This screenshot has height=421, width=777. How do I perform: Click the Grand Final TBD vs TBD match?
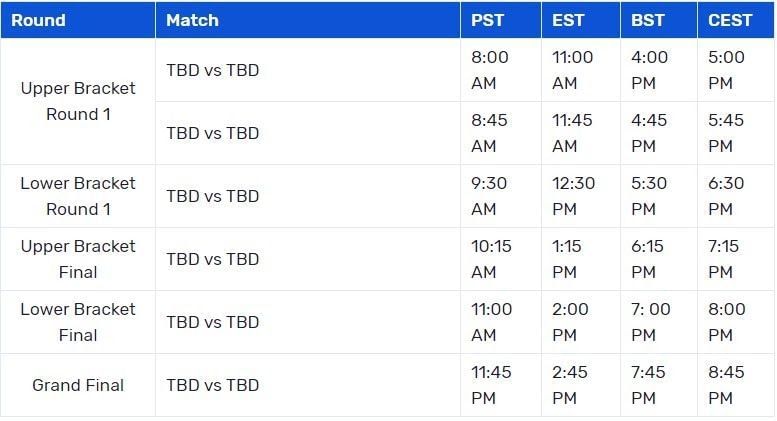(213, 385)
